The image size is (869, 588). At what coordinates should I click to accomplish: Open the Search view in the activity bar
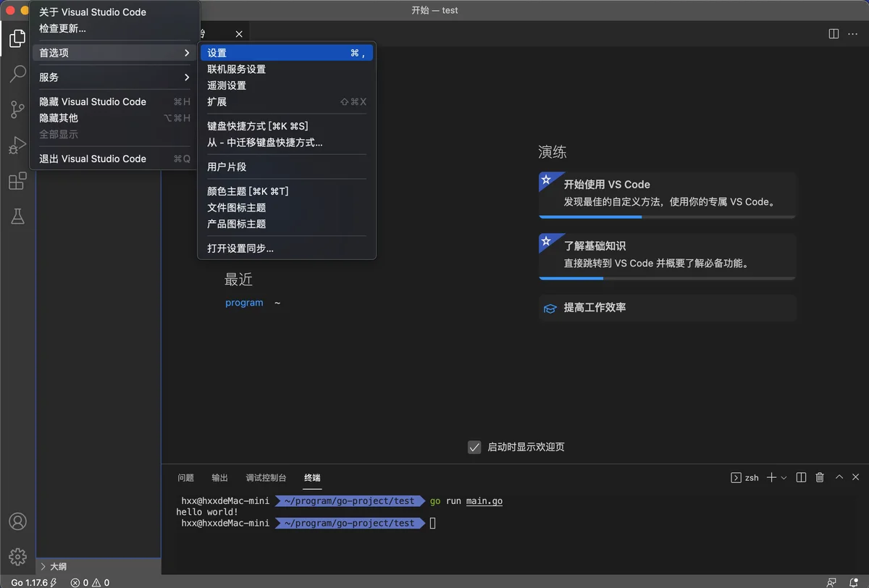tap(17, 74)
